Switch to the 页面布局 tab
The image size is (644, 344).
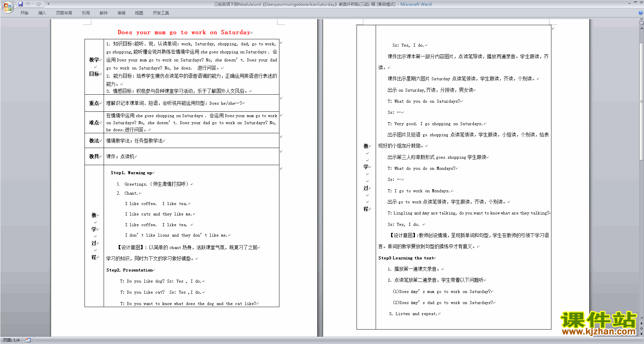64,13
